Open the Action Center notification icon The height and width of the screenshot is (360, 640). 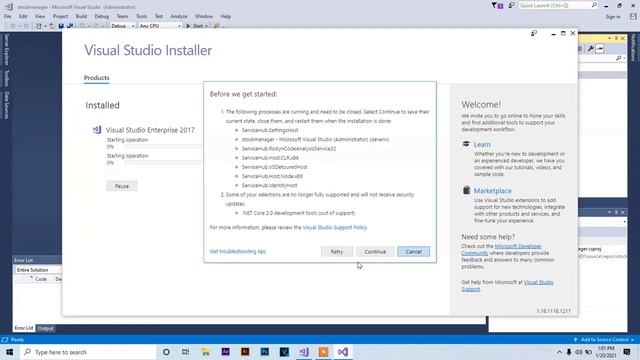click(x=627, y=352)
